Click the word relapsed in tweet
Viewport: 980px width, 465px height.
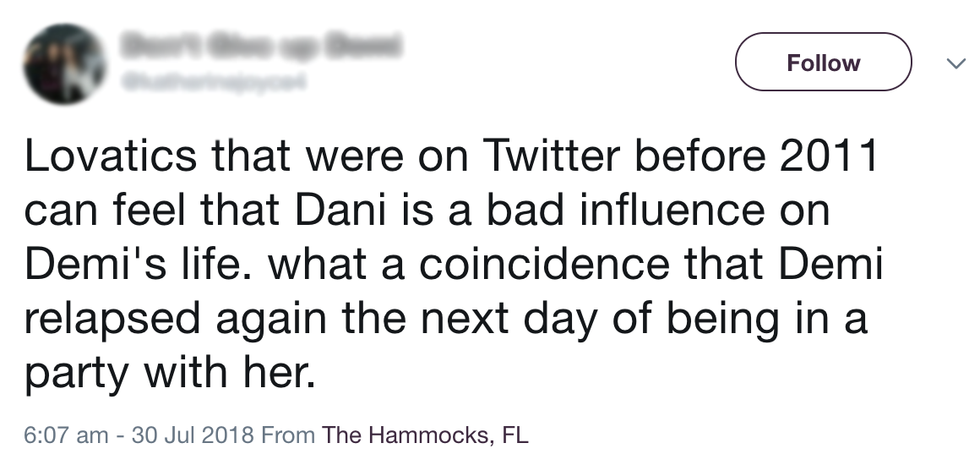(x=112, y=317)
